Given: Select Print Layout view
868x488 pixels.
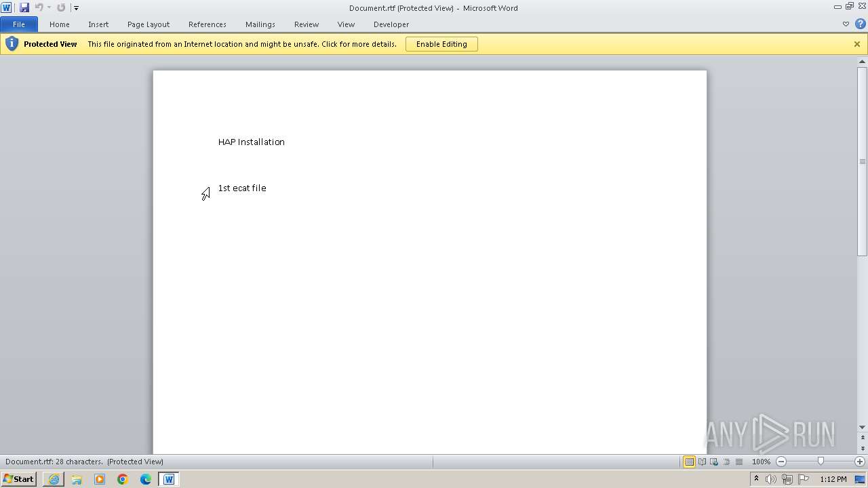Looking at the screenshot, I should (689, 462).
